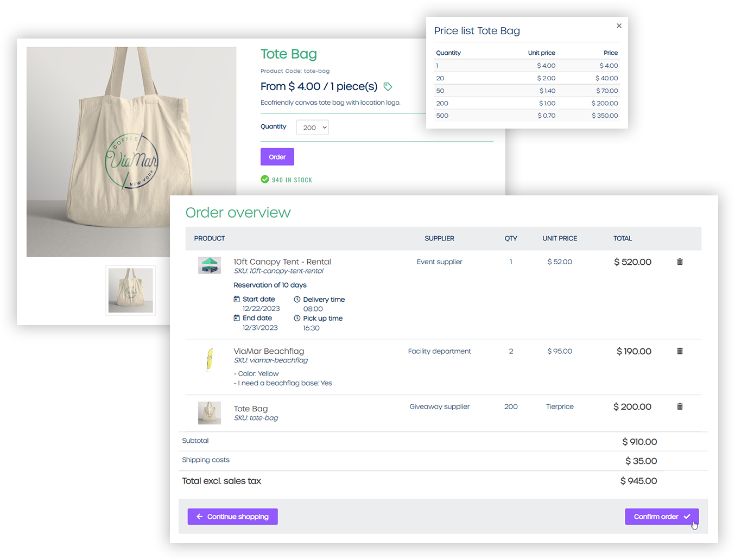Click the TOTAL column header
735x560 pixels.
click(x=623, y=238)
